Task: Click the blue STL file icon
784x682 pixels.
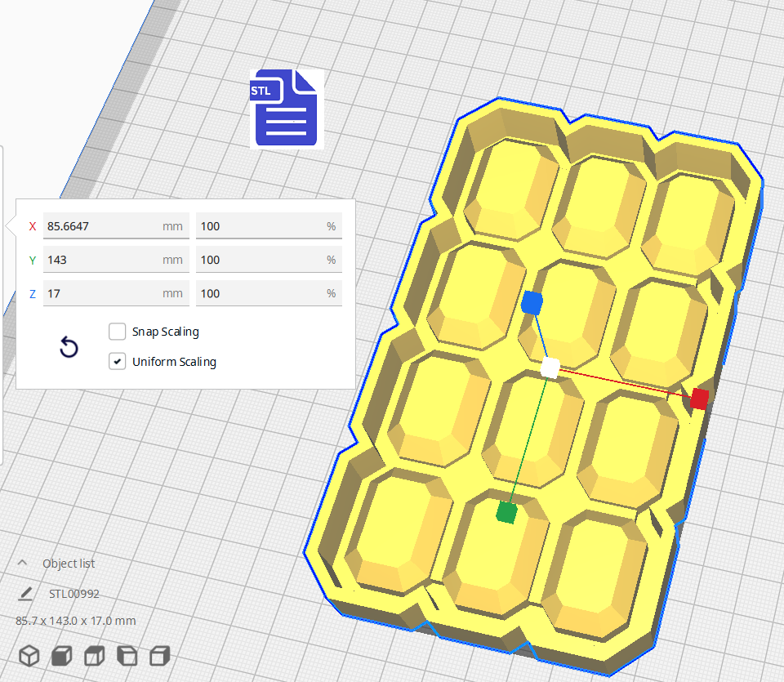Action: (285, 108)
